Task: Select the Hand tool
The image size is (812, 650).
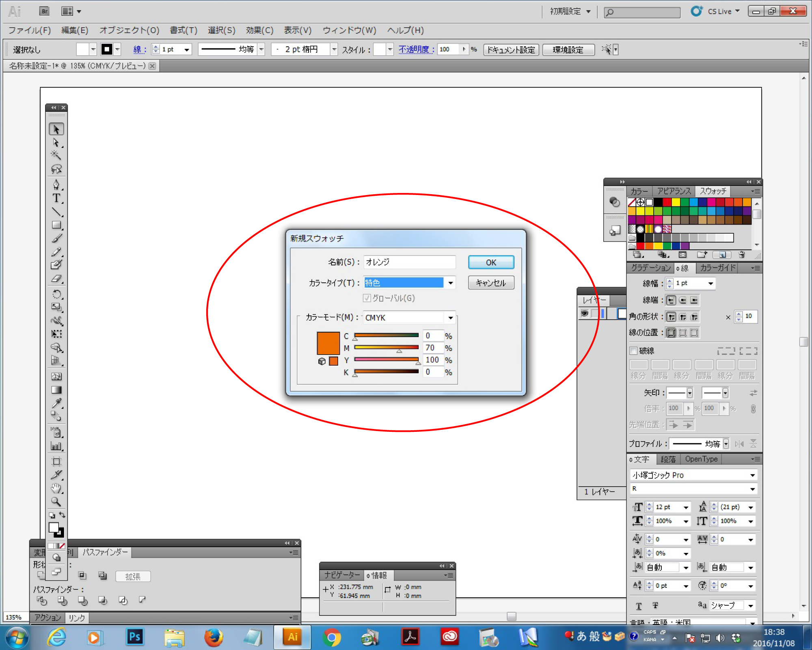Action: 56,488
